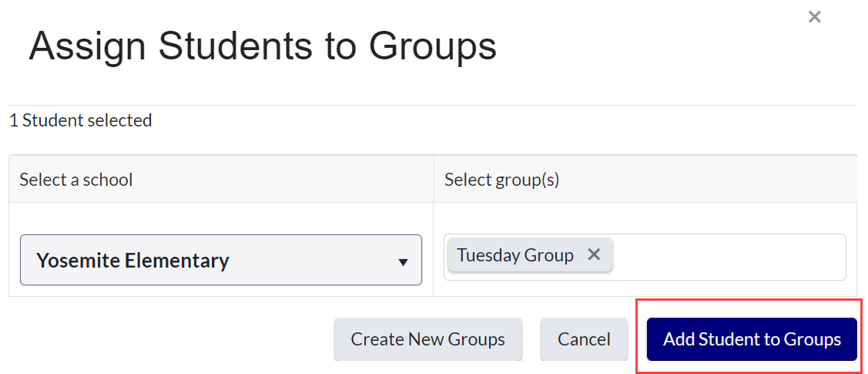
Task: Click the "Select group(s)" column header
Action: click(x=501, y=180)
